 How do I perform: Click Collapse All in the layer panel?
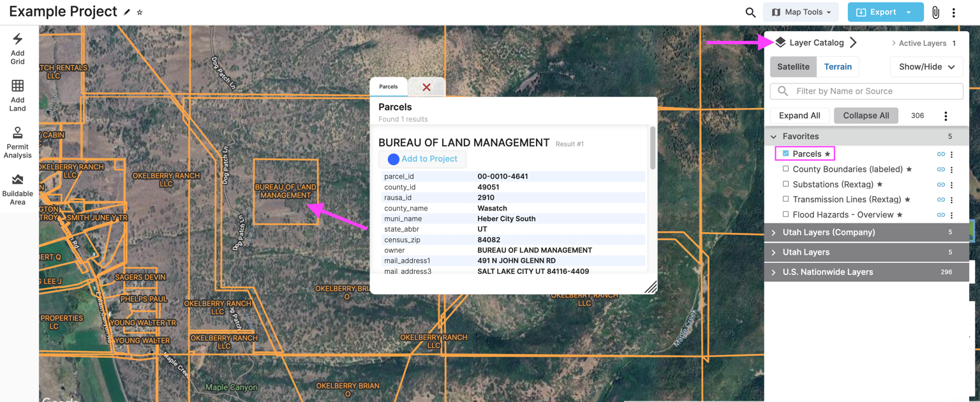point(865,115)
